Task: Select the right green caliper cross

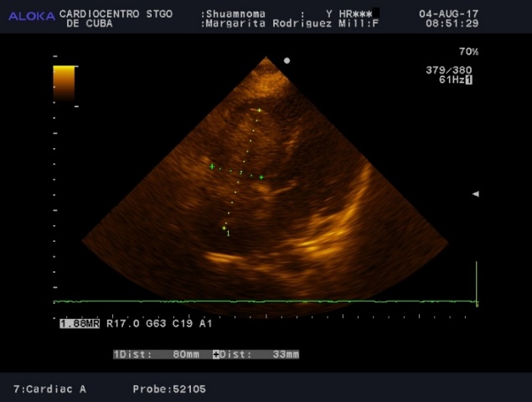Action: pyautogui.click(x=261, y=177)
